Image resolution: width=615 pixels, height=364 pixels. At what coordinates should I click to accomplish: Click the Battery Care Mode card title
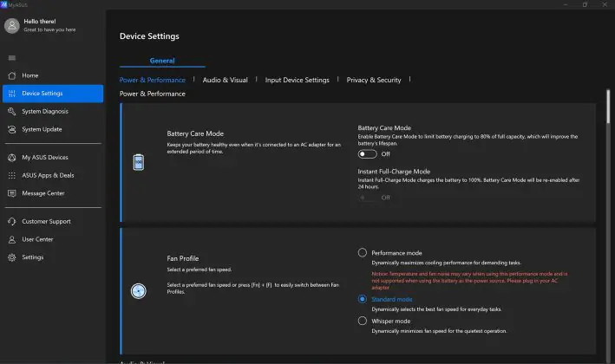click(x=195, y=133)
